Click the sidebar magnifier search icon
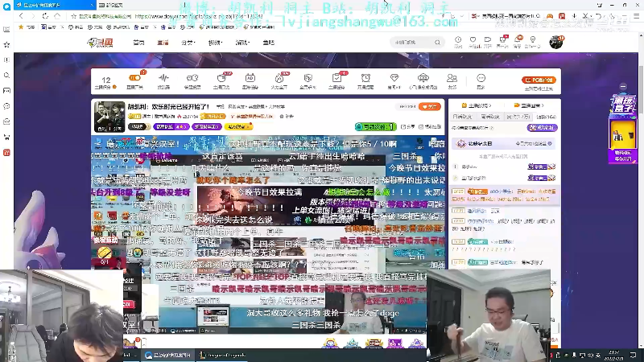Viewport: 644px width, 362px height. (x=6, y=76)
